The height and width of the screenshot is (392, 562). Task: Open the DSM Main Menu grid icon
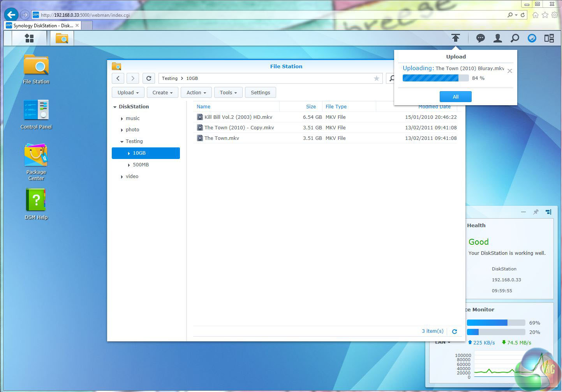[29, 38]
